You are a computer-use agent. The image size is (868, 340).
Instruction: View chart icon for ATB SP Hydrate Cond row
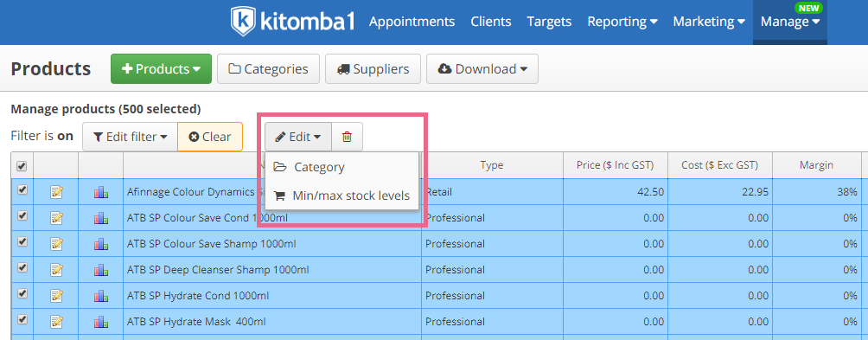[x=101, y=296]
